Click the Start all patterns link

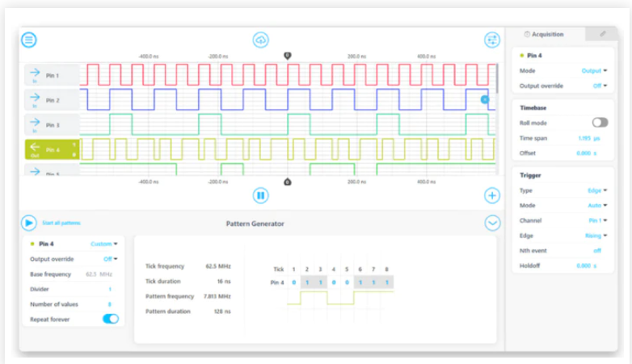point(61,223)
